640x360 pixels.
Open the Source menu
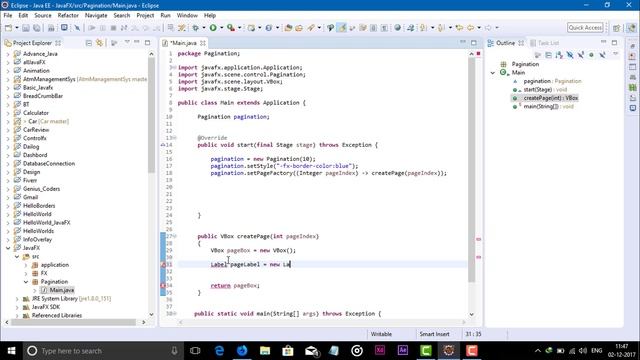click(x=43, y=16)
